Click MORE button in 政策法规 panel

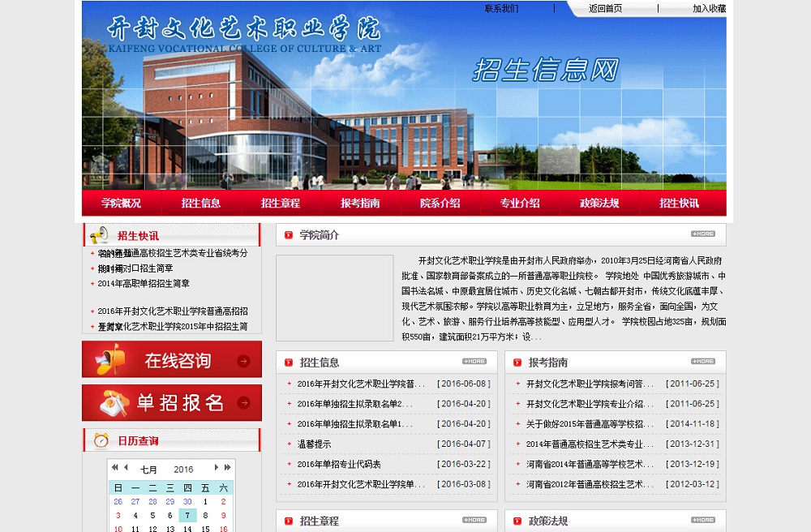(x=703, y=520)
